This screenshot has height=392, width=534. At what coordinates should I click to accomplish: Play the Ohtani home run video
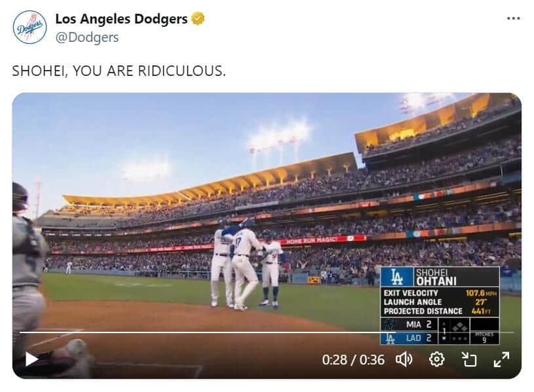point(31,359)
